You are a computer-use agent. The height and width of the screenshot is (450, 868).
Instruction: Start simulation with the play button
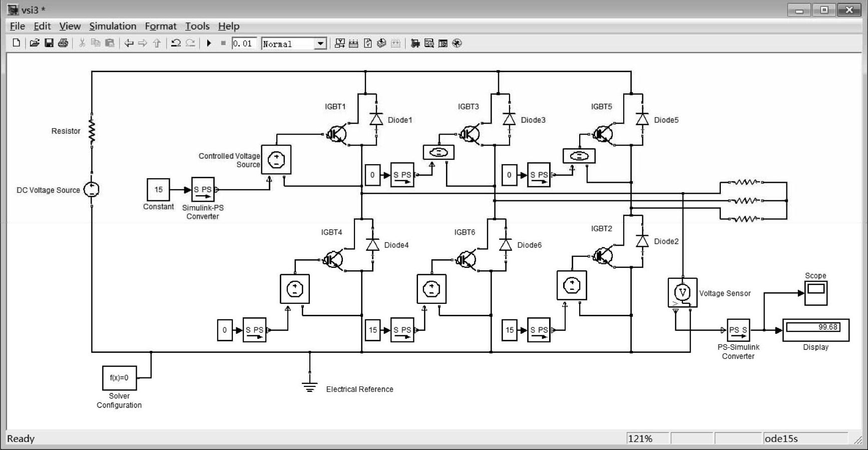point(209,43)
